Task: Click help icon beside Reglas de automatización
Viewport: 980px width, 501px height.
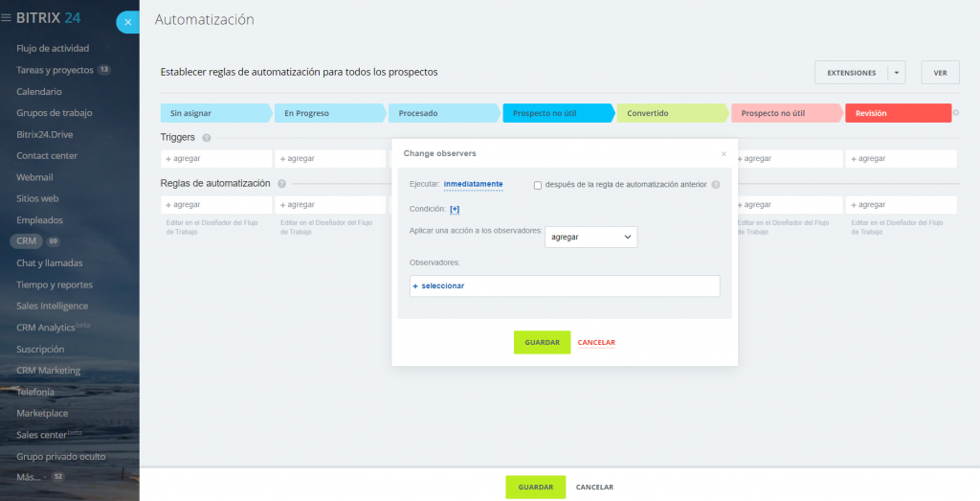Action: pyautogui.click(x=281, y=183)
